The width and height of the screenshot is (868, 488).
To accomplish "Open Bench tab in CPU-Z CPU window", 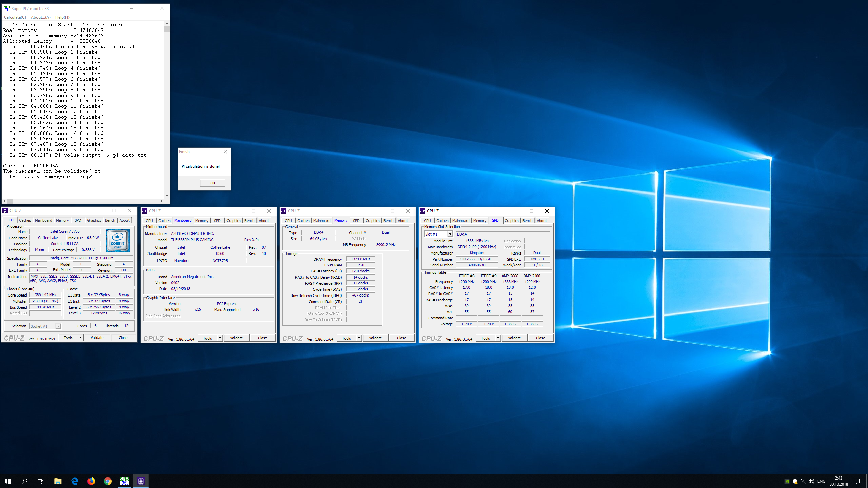I will click(x=110, y=220).
